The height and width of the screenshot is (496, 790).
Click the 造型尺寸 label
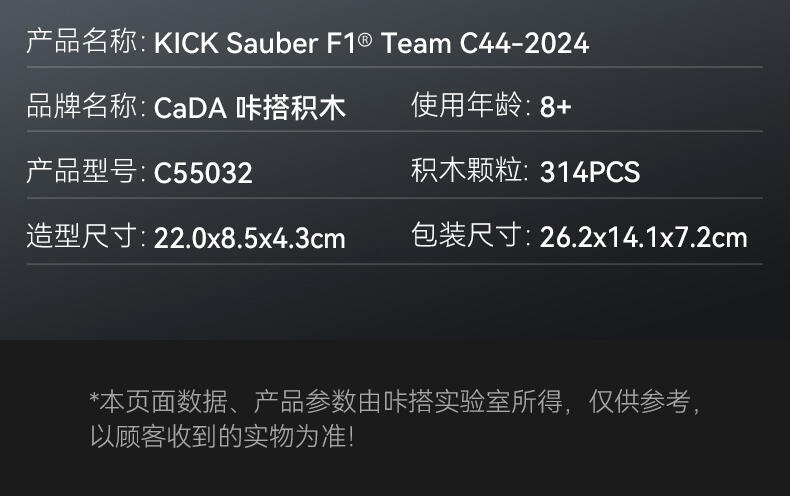coord(85,237)
